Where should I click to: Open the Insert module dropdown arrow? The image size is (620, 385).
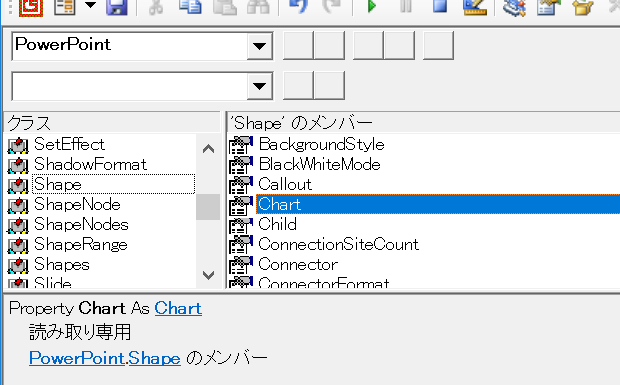[90, 6]
